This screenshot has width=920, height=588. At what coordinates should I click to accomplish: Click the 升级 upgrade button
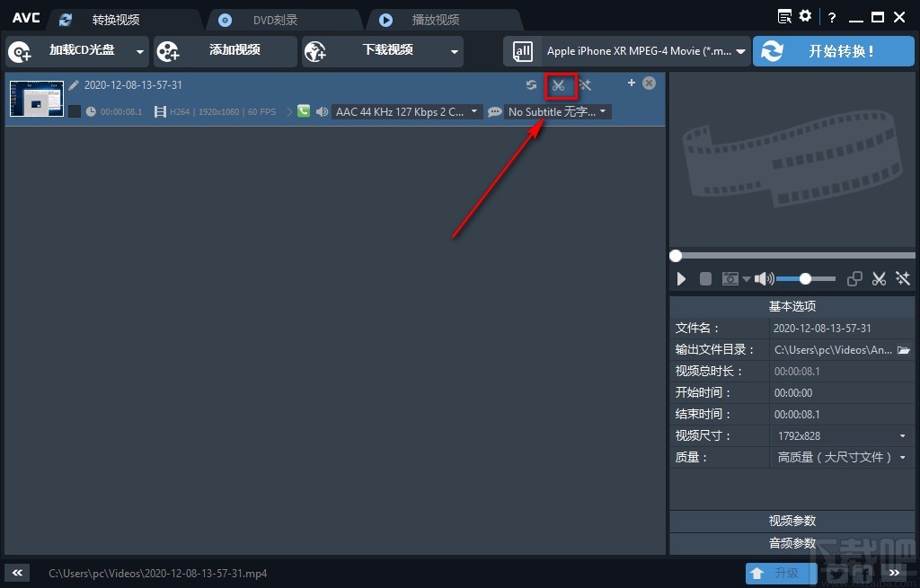click(x=781, y=573)
